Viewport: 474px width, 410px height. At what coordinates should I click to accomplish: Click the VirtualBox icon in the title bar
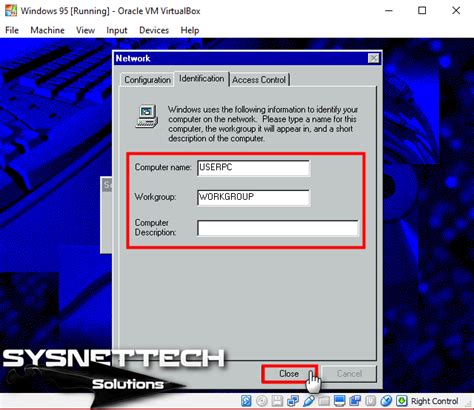(x=11, y=11)
